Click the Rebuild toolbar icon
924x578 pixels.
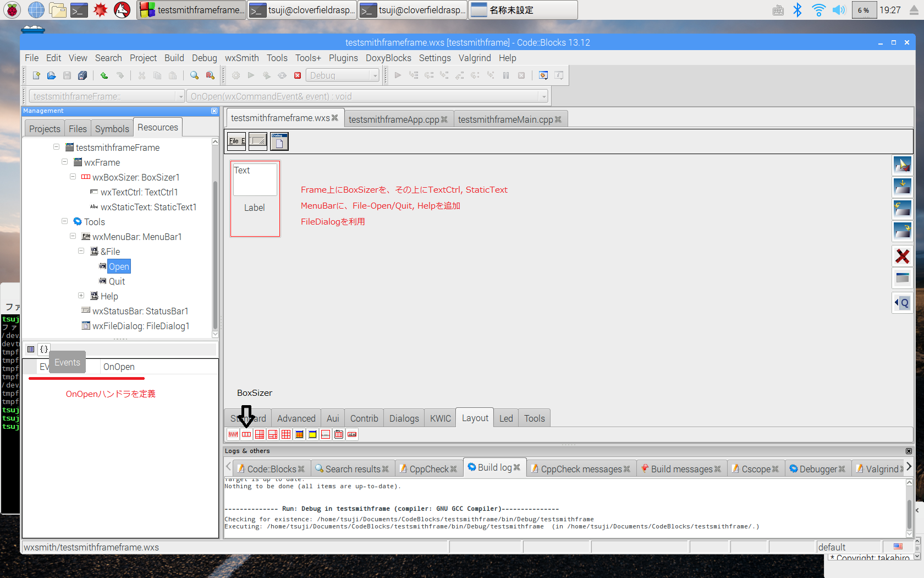(x=282, y=75)
